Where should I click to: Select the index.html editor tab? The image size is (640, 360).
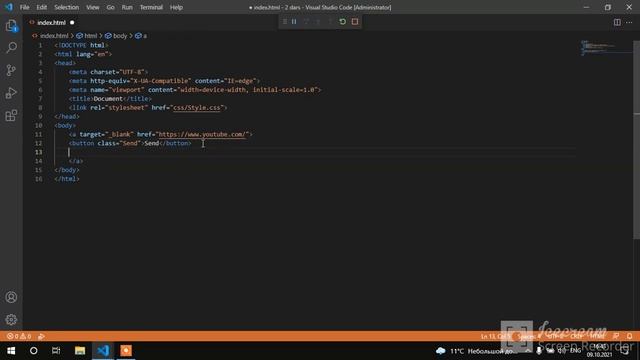(x=51, y=22)
